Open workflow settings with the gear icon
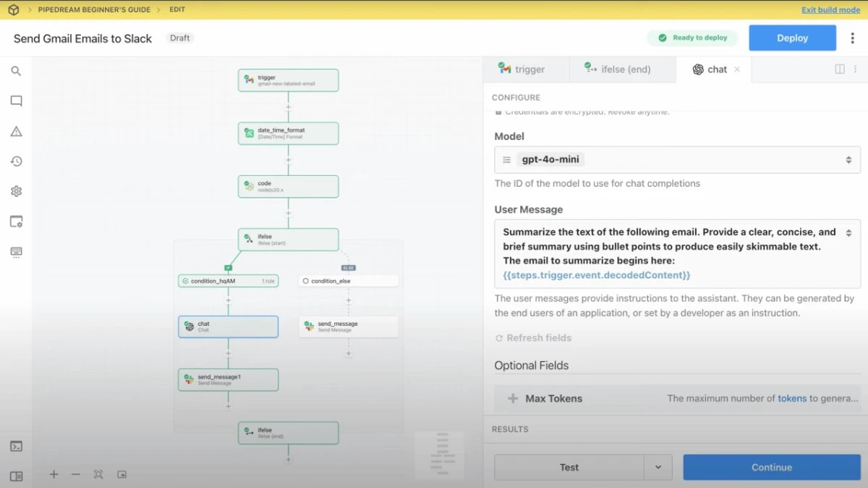 coord(16,190)
